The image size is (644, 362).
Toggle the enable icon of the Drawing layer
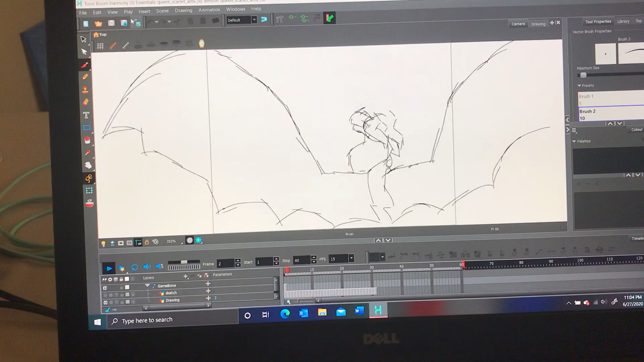coord(105,302)
